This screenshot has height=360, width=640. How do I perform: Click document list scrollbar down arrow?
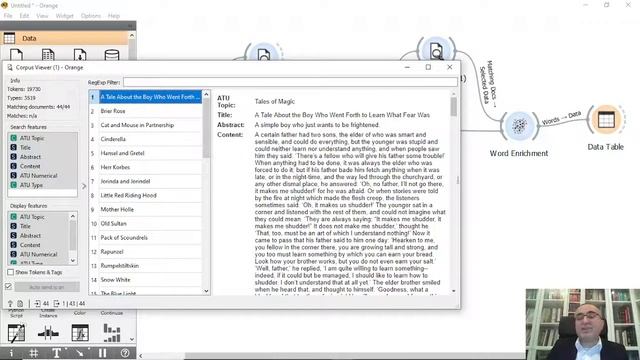tap(207, 291)
